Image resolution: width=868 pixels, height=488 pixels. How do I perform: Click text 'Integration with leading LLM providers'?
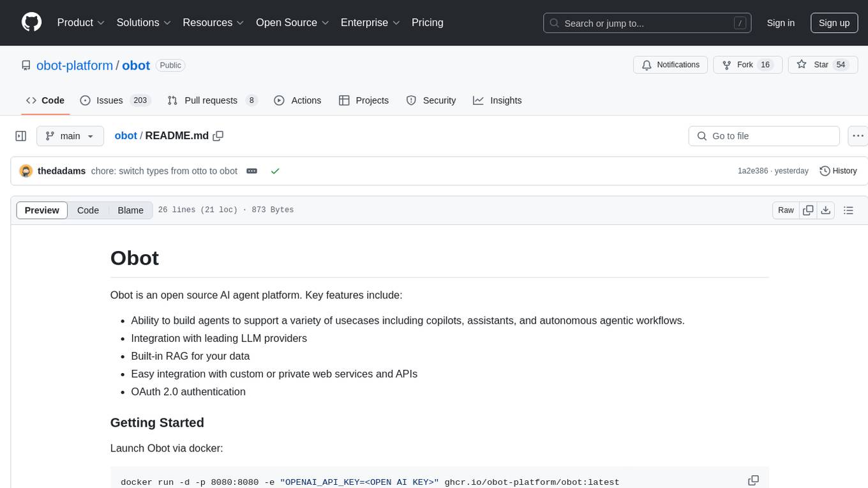click(x=219, y=339)
